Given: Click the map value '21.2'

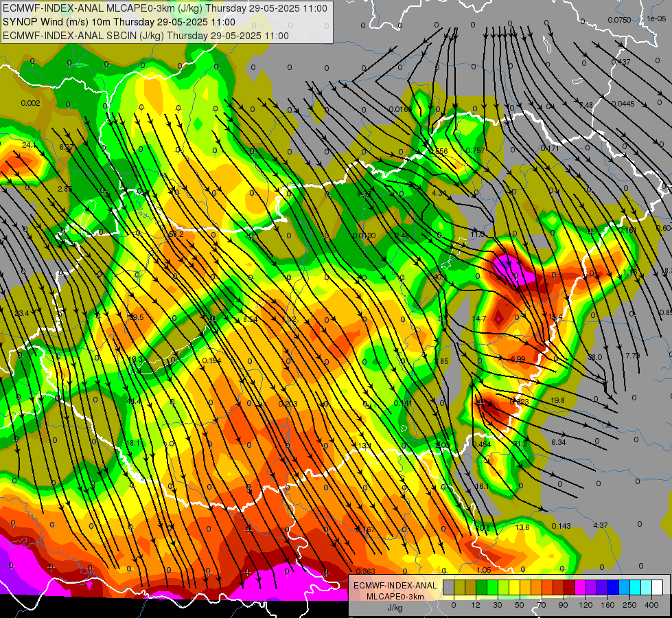Looking at the screenshot, I should coord(520,444).
